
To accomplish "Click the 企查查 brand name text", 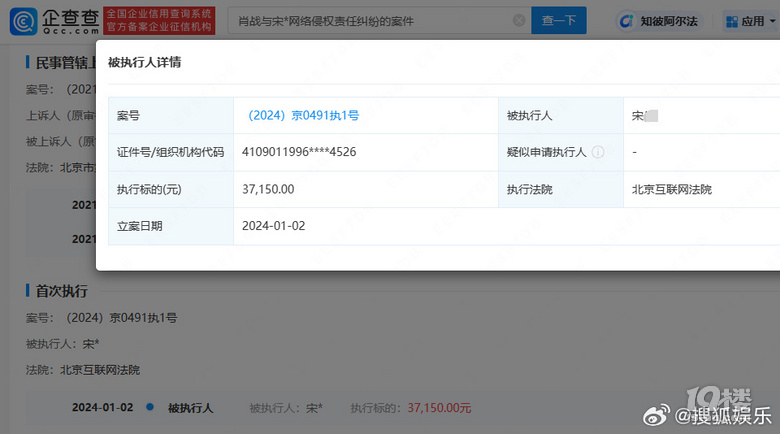I will (70, 17).
